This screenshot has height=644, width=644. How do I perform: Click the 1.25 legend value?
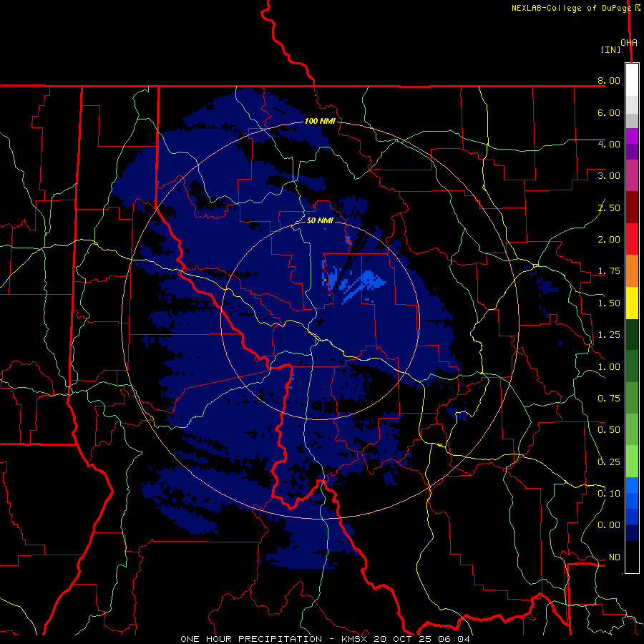point(609,335)
